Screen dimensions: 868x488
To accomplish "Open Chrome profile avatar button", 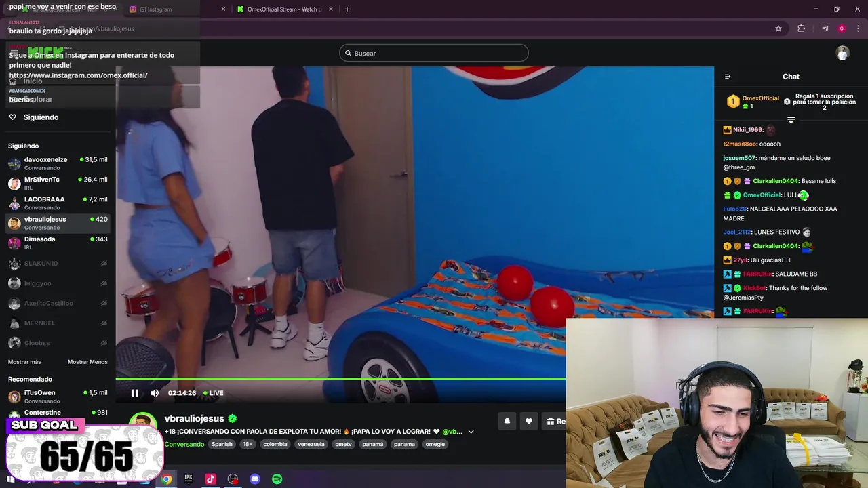I will pyautogui.click(x=842, y=28).
